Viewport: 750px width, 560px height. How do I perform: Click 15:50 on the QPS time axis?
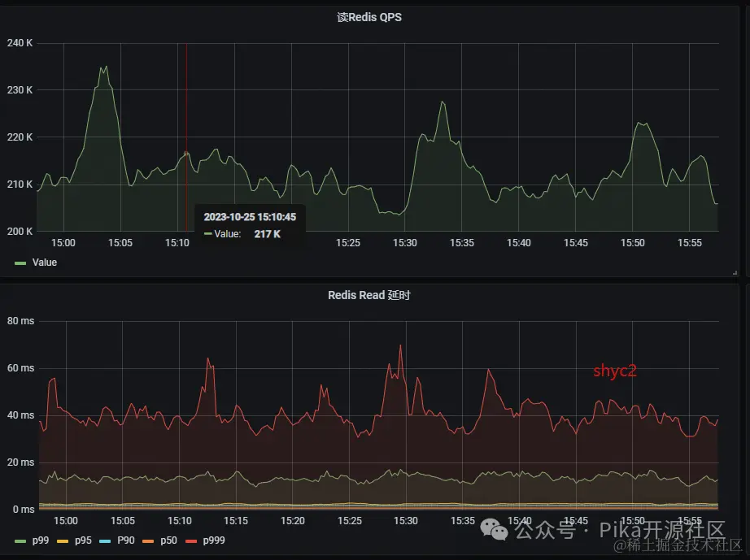point(632,243)
